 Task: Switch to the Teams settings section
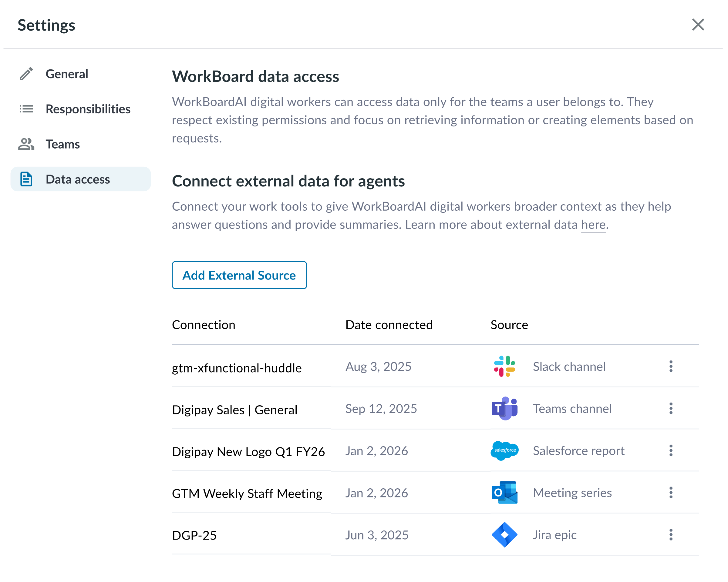click(63, 144)
